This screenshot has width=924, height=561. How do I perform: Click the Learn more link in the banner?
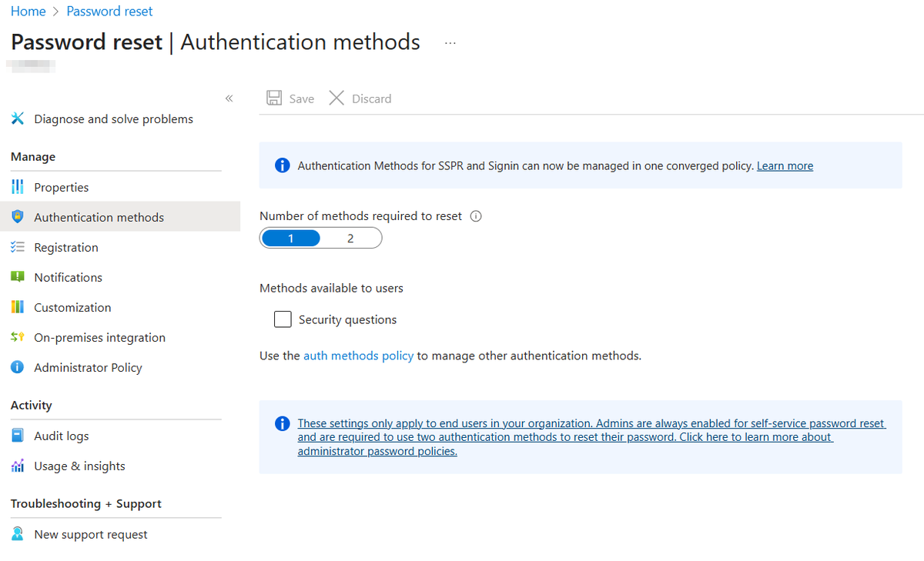[x=785, y=165]
